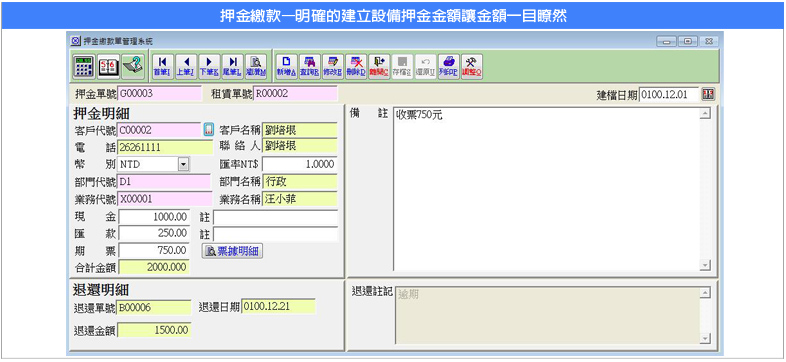
Task: Go to first record (首筆)
Action: click(162, 66)
